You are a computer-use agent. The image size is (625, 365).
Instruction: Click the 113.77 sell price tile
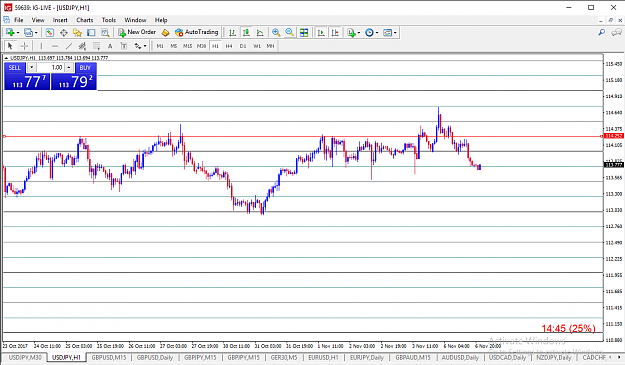pos(27,82)
